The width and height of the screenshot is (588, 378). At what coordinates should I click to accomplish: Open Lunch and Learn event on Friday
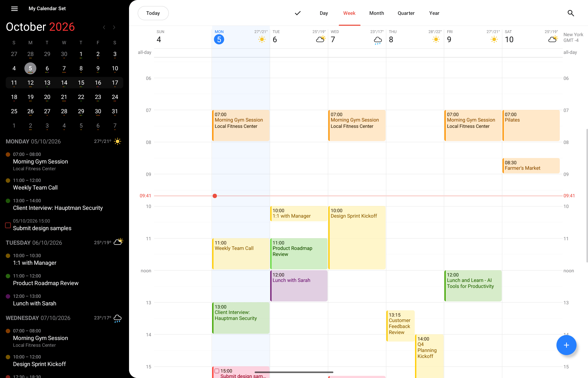click(x=473, y=286)
